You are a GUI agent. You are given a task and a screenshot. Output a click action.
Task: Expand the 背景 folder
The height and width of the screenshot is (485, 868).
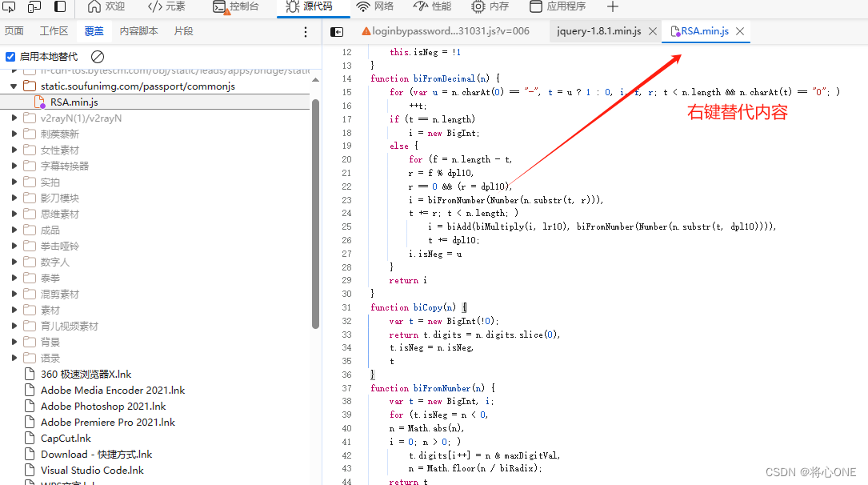[x=14, y=343]
